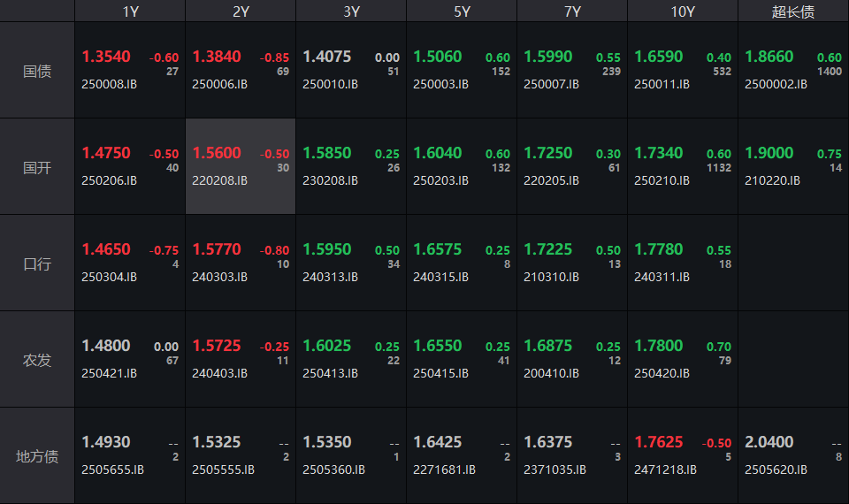Select the 2505620.IB bond code
The width and height of the screenshot is (849, 504).
776,470
